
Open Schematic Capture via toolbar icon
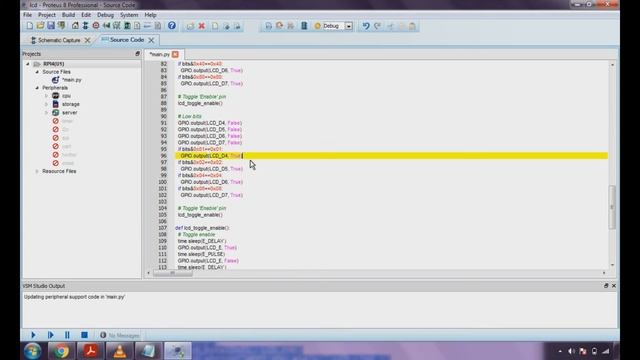tap(85, 26)
